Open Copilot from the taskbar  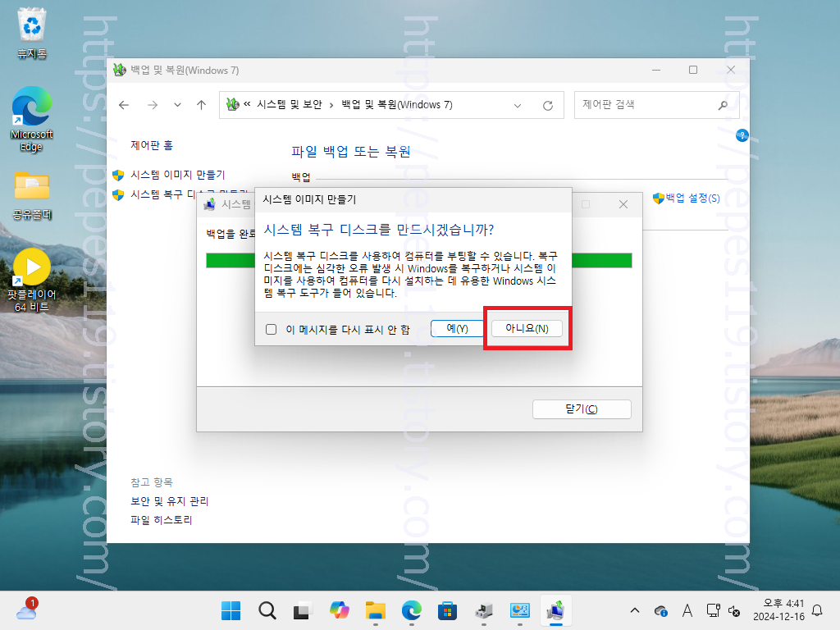pyautogui.click(x=339, y=610)
